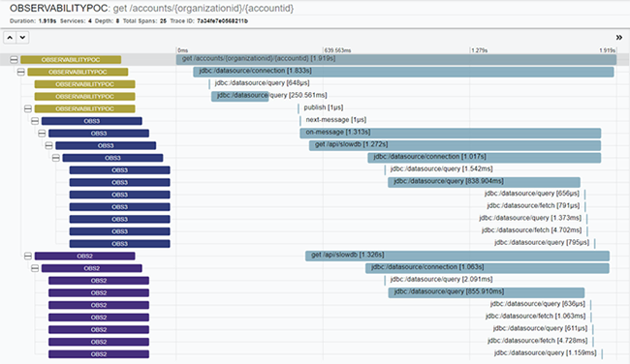The width and height of the screenshot is (630, 364).
Task: Click the jdbc:/datasource/query [2.091ms] span label
Action: click(442, 279)
